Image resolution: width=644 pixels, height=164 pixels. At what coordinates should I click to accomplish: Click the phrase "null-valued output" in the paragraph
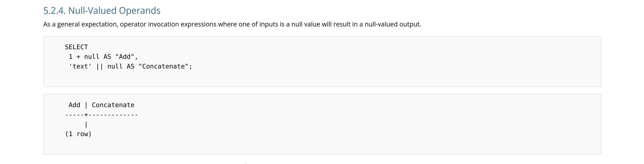pyautogui.click(x=392, y=24)
